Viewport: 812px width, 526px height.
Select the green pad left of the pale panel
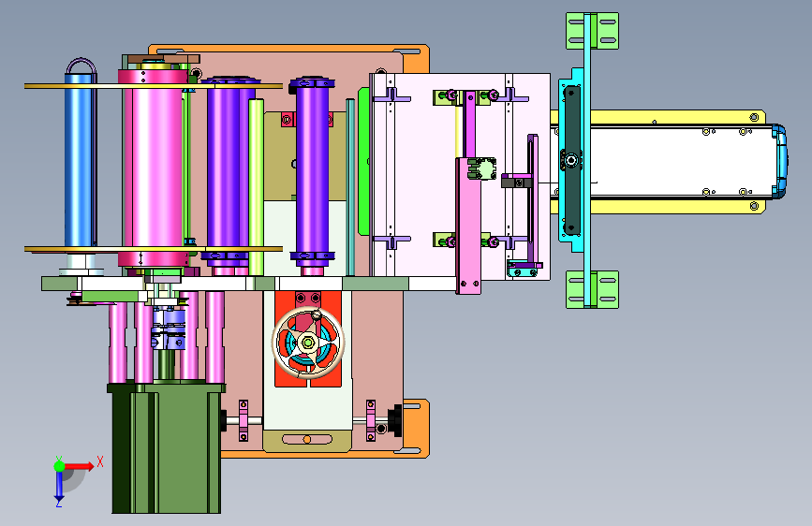pyautogui.click(x=363, y=161)
